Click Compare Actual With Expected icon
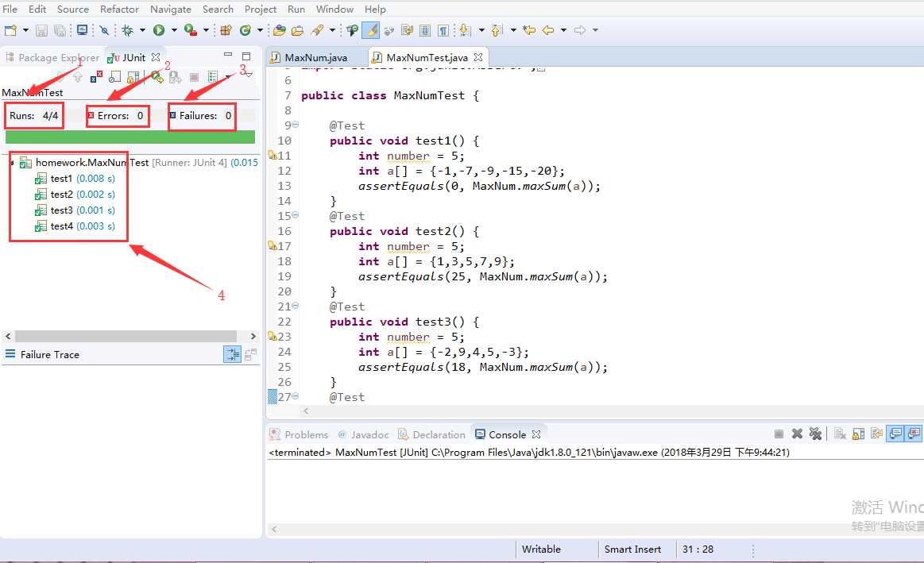Image resolution: width=924 pixels, height=563 pixels. pyautogui.click(x=250, y=354)
